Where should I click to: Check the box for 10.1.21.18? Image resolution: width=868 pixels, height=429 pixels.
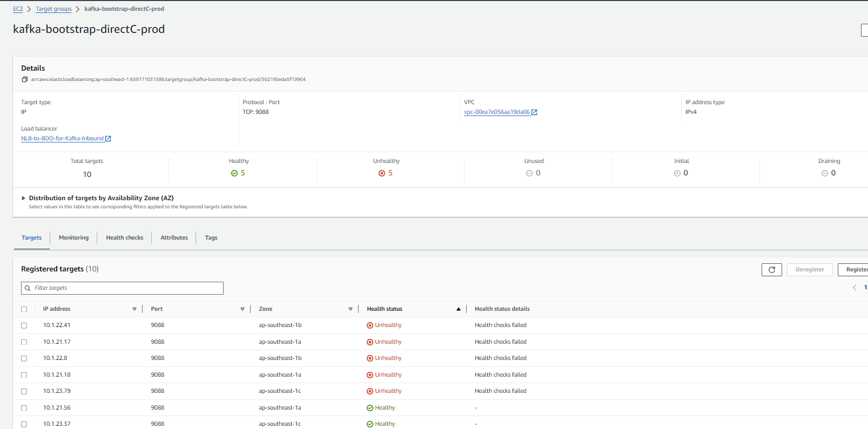[x=24, y=375]
